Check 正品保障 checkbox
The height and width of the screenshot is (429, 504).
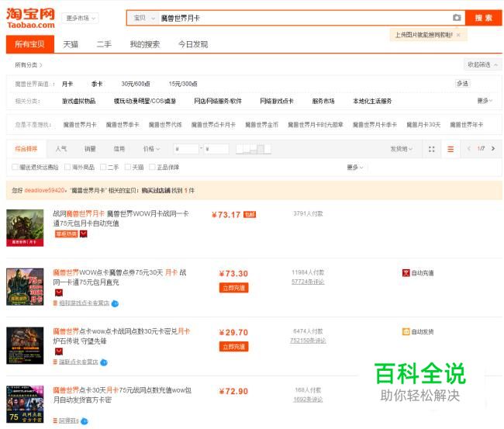[152, 167]
